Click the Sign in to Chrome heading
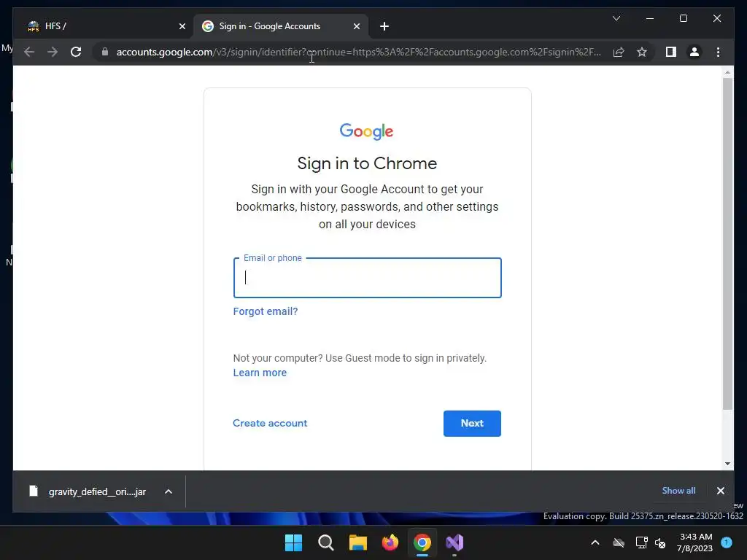This screenshot has width=747, height=560. pyautogui.click(x=368, y=163)
